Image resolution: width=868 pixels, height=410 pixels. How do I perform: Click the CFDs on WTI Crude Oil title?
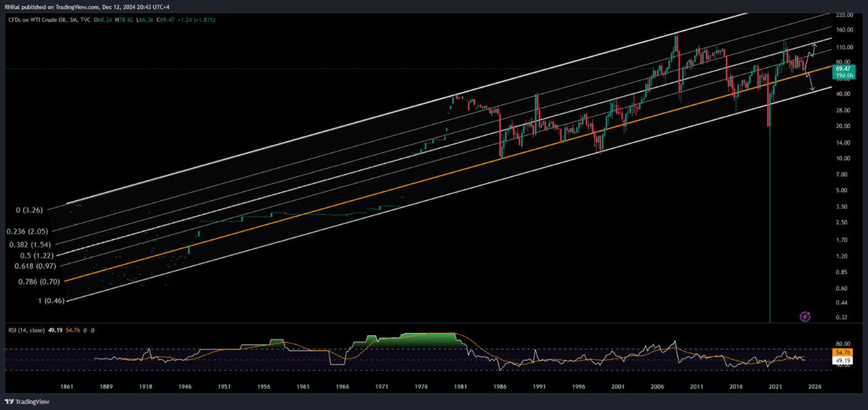(41, 20)
